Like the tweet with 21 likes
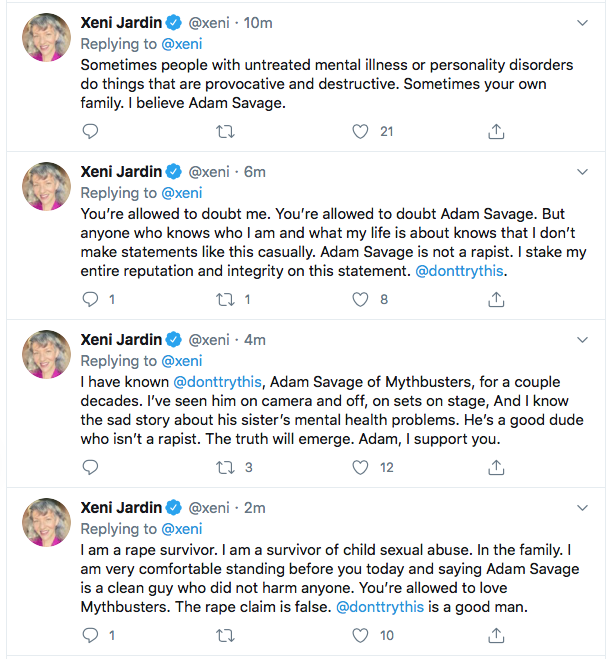608x659 pixels. (361, 131)
